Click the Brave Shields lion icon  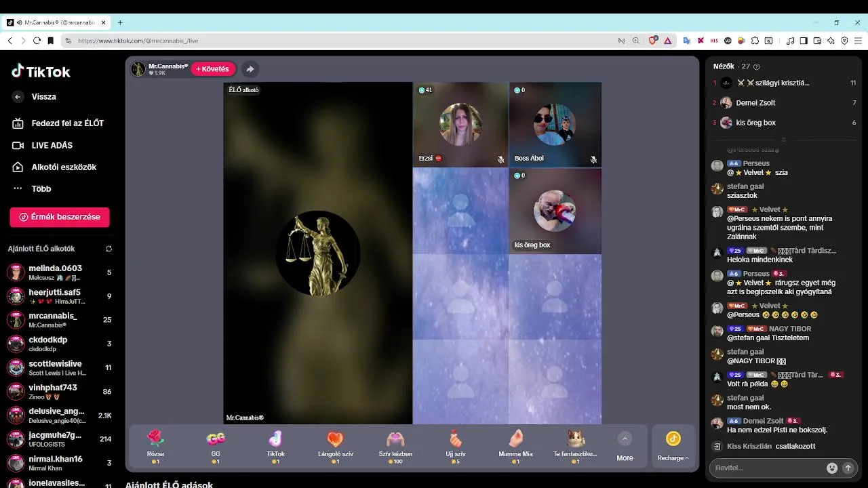coord(653,41)
